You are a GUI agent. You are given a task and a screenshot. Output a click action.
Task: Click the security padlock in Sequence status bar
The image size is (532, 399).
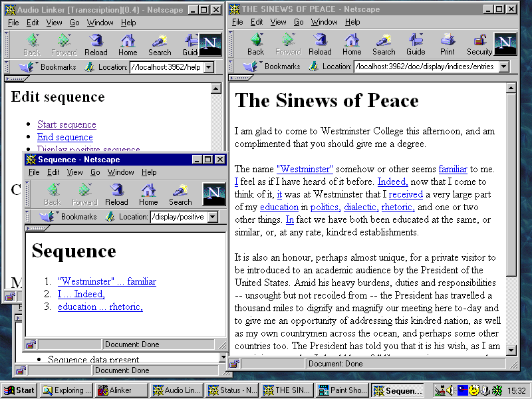(x=31, y=344)
